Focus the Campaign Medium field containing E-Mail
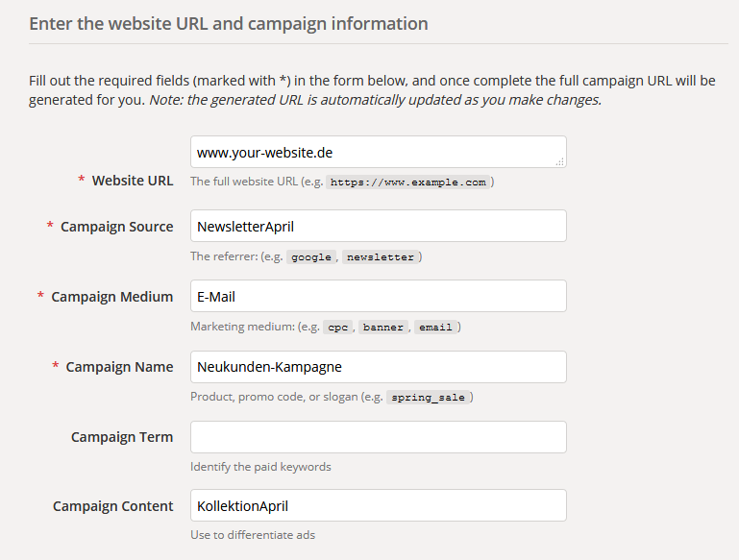The width and height of the screenshot is (739, 560). [378, 296]
